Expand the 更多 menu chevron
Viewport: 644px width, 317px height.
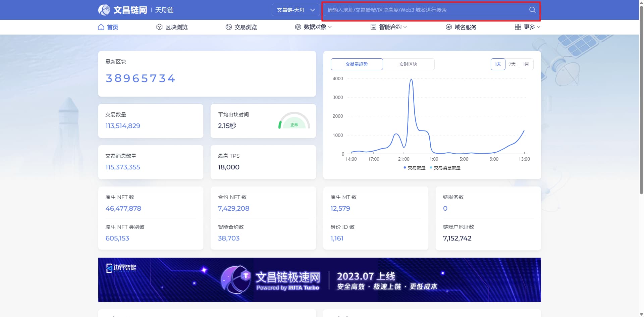[538, 27]
